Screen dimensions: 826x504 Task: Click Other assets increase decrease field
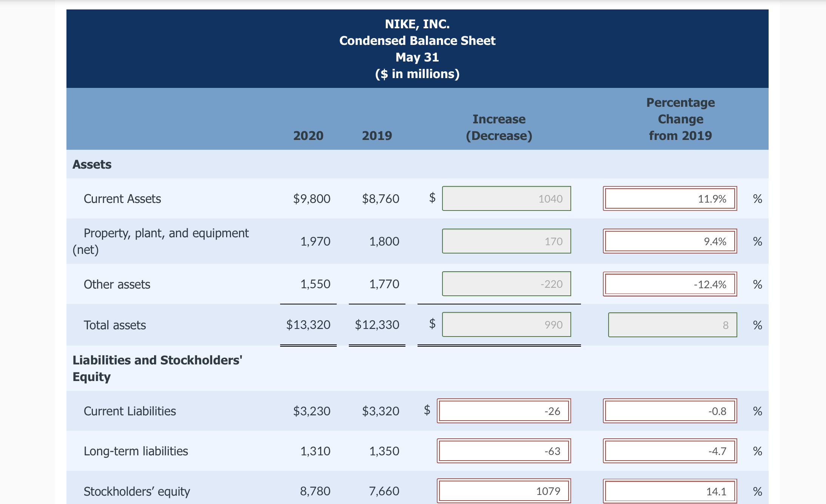pos(506,284)
